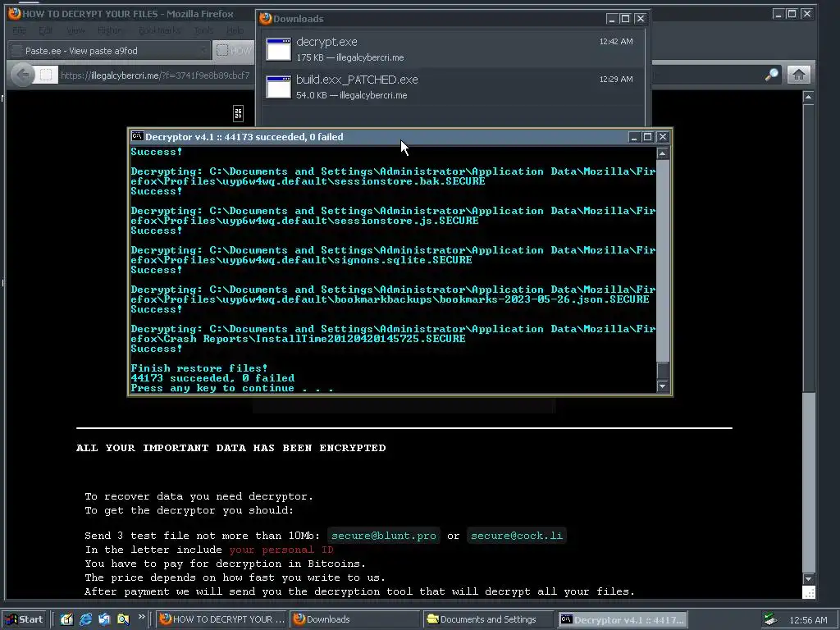Click the Firefox page scrollbar up arrow

point(808,97)
